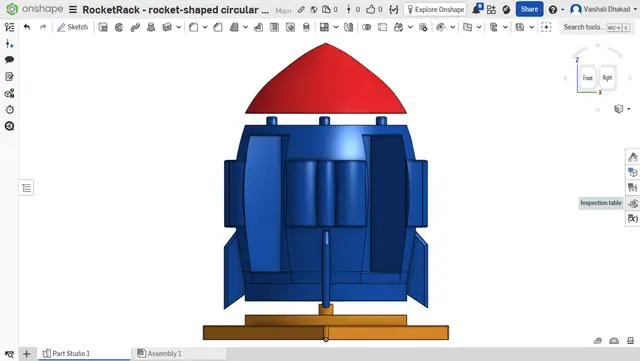This screenshot has height=361, width=640.
Task: Open the Help menu
Action: pyautogui.click(x=556, y=9)
